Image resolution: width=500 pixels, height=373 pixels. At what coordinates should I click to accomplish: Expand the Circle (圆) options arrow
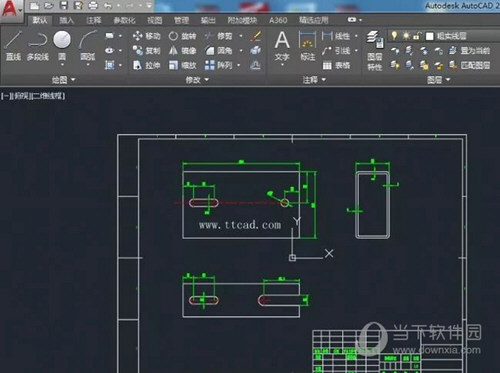coord(62,64)
